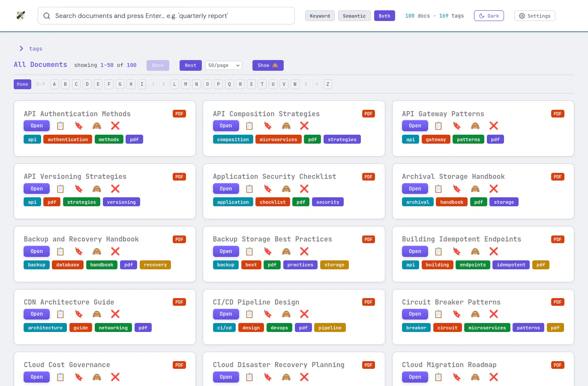Image resolution: width=588 pixels, height=386 pixels.
Task: Hide Backup Storage Best Practices document
Action: pos(286,251)
